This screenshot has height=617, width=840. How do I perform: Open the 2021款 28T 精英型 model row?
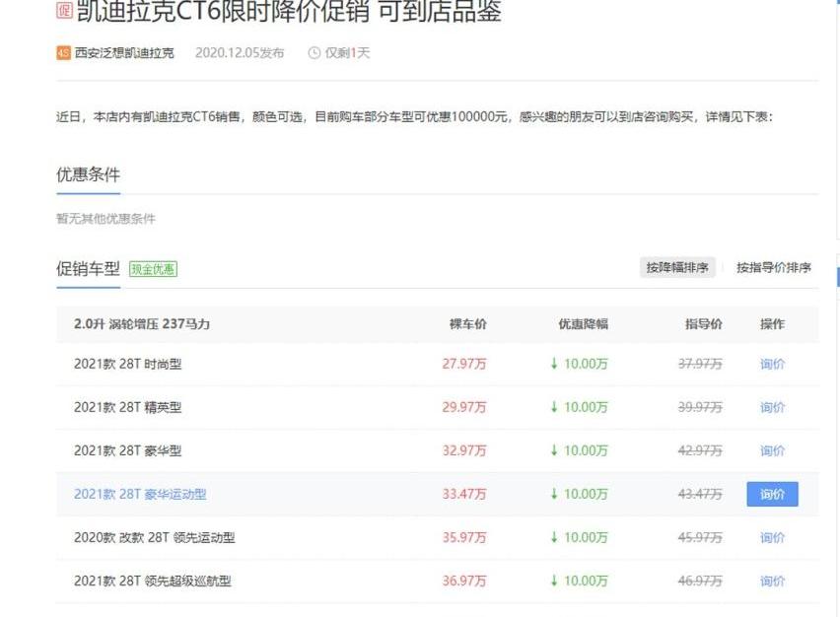437,408
